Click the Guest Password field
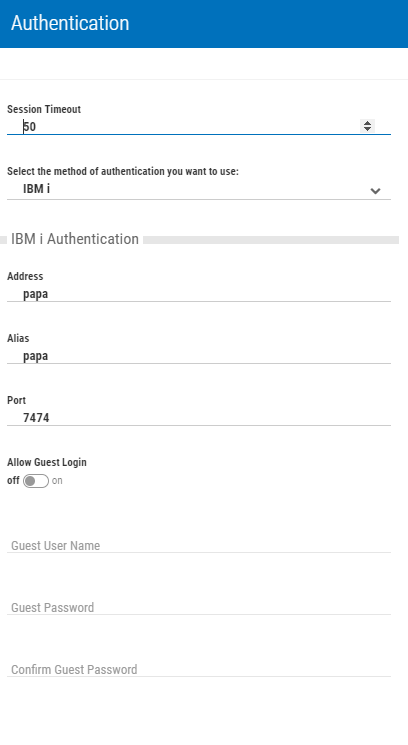Viewport: 408px width, 745px height. pos(199,607)
